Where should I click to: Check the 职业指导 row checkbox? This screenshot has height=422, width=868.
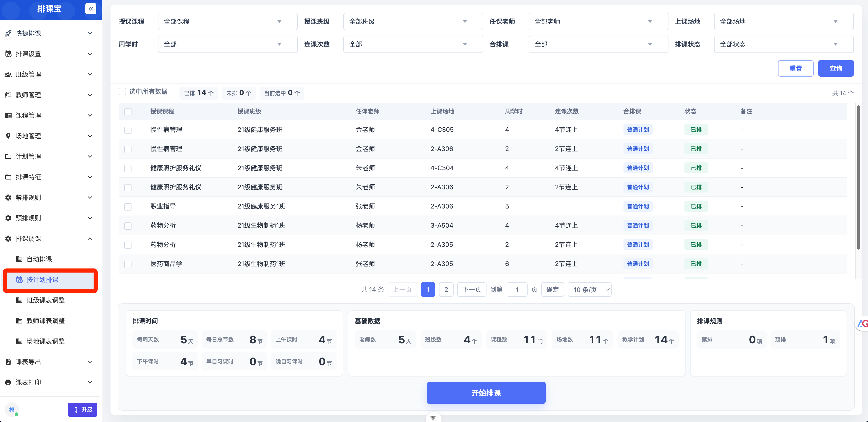pyautogui.click(x=128, y=207)
